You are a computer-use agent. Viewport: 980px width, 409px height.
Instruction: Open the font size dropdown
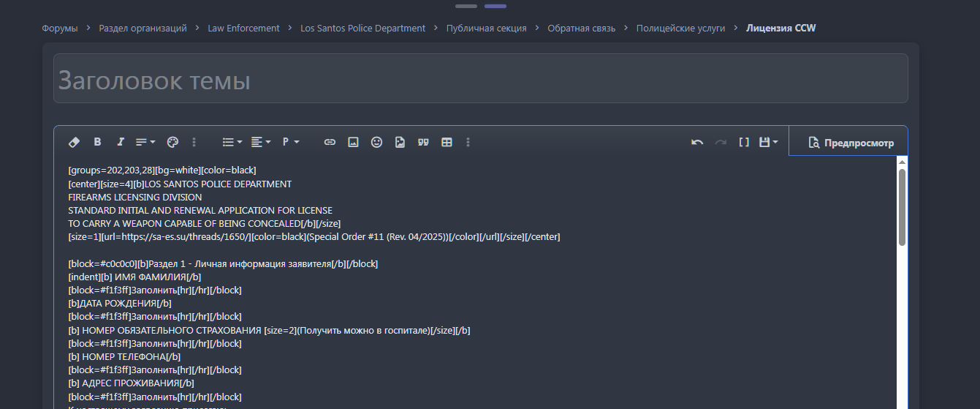click(x=145, y=142)
